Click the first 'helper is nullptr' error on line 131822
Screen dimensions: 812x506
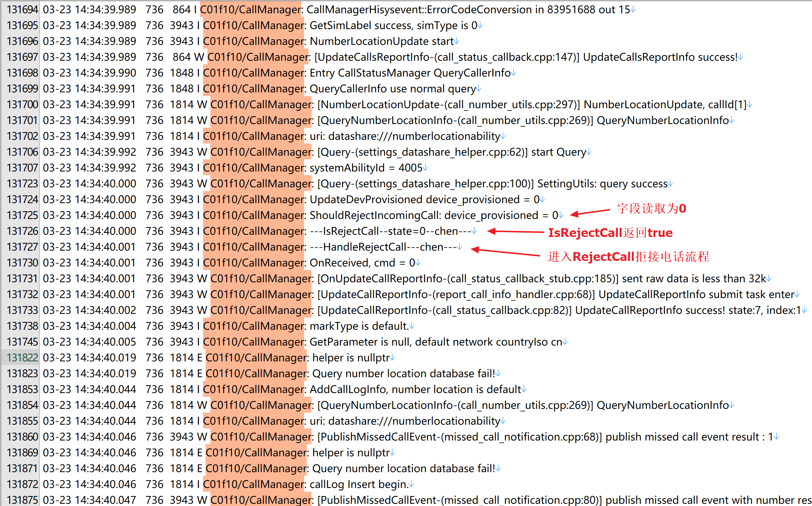tap(351, 358)
